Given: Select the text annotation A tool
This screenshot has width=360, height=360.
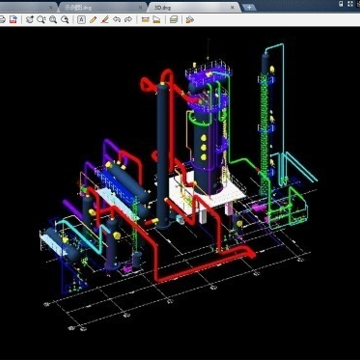Looking at the screenshot, I should (x=81, y=20).
